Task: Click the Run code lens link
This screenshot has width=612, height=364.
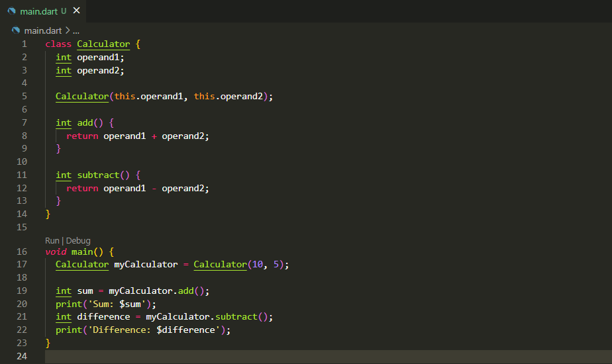Action: coord(52,241)
